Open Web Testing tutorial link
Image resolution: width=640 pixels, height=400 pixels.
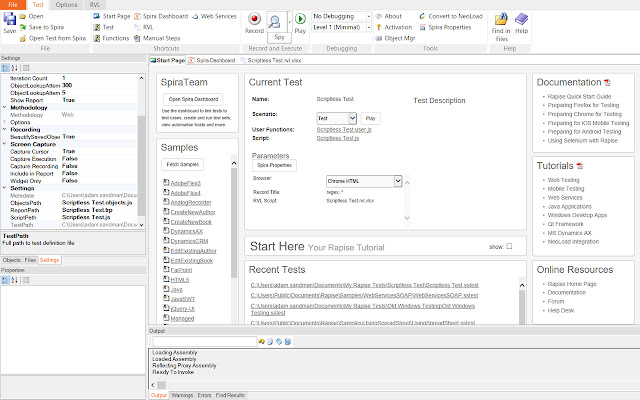point(563,180)
